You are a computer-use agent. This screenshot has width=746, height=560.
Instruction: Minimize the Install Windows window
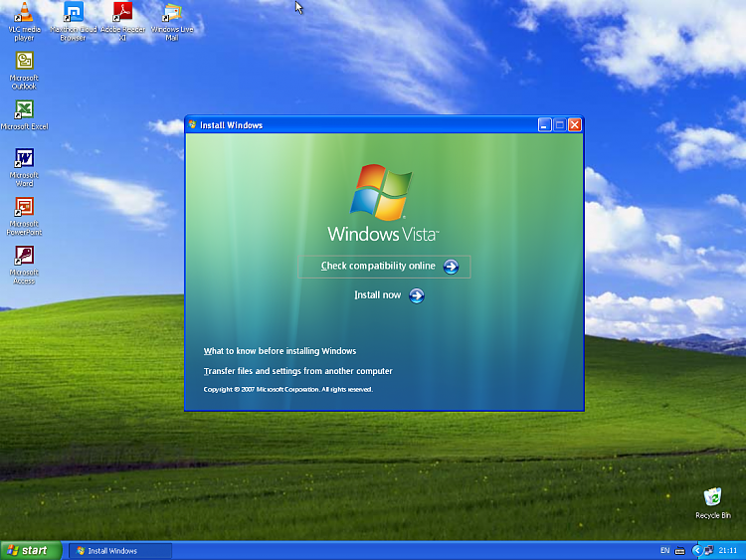click(544, 124)
